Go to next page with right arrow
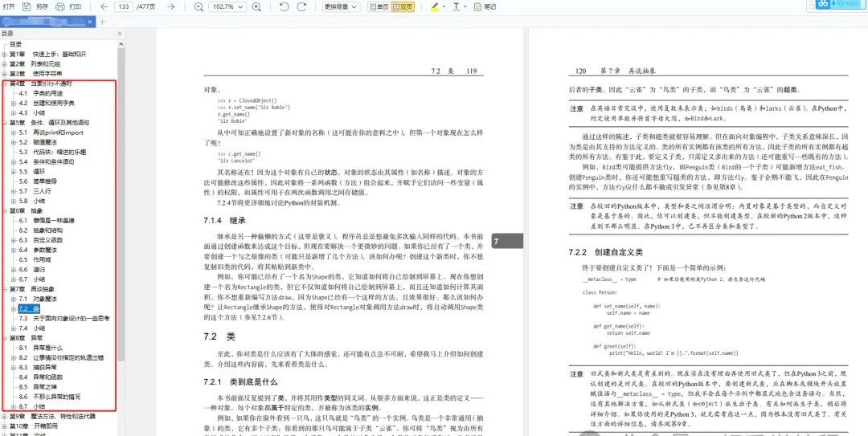Image resolution: width=868 pixels, height=436 pixels. tap(171, 6)
